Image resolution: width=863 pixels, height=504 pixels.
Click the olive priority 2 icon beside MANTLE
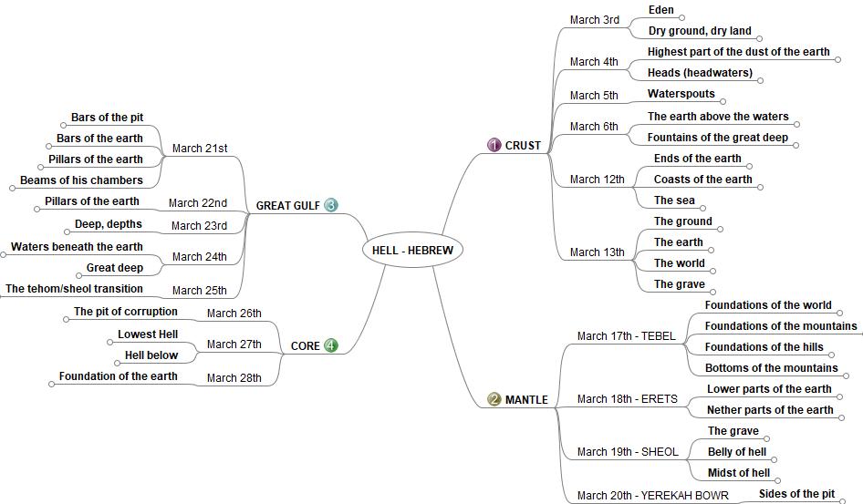tap(494, 399)
